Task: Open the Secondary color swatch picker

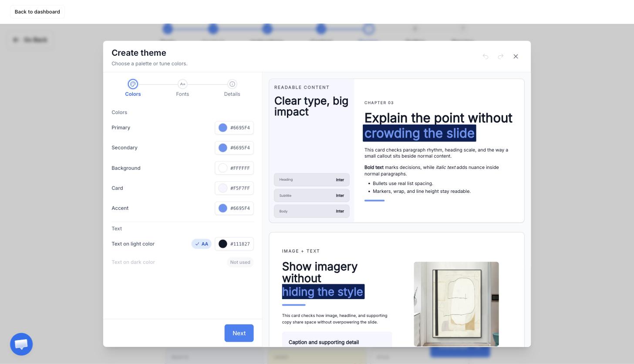Action: pyautogui.click(x=223, y=148)
